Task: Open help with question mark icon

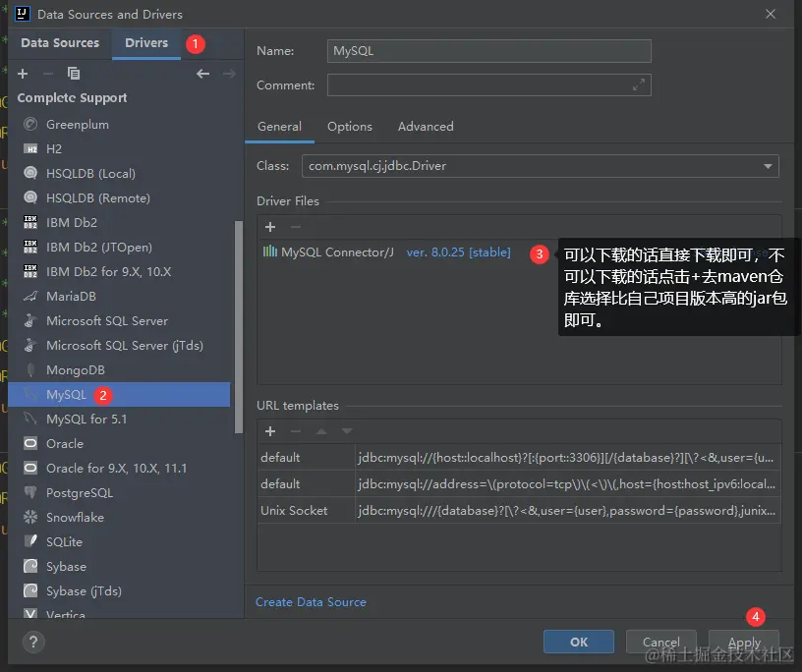Action: click(33, 642)
